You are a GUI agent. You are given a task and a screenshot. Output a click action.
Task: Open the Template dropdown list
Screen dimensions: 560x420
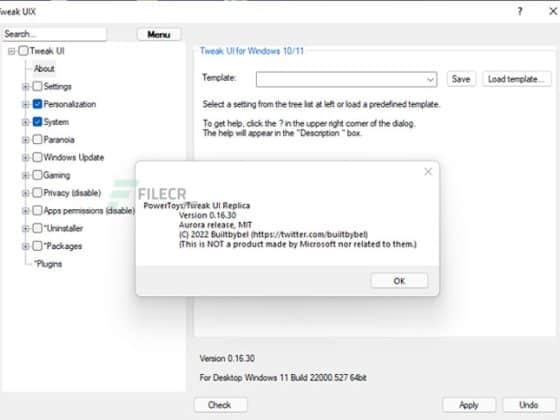430,79
